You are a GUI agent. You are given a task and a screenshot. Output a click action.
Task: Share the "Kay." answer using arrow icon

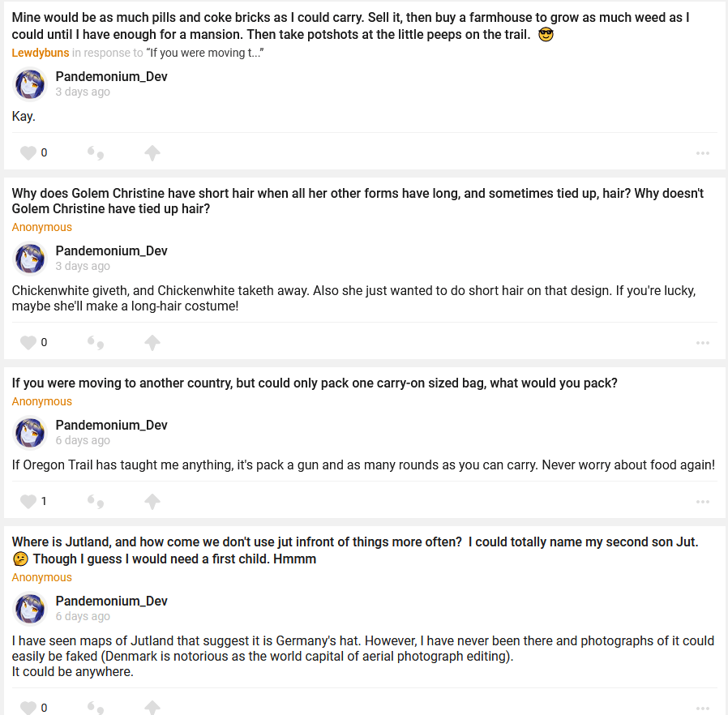(152, 152)
